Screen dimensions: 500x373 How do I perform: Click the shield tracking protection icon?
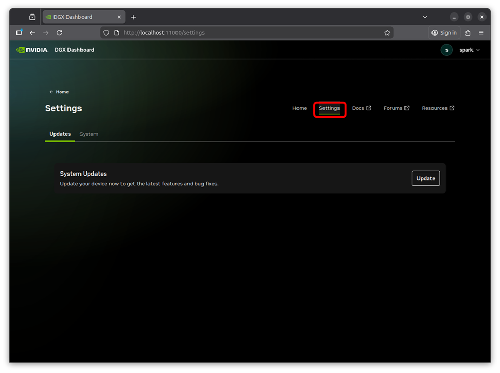click(106, 33)
